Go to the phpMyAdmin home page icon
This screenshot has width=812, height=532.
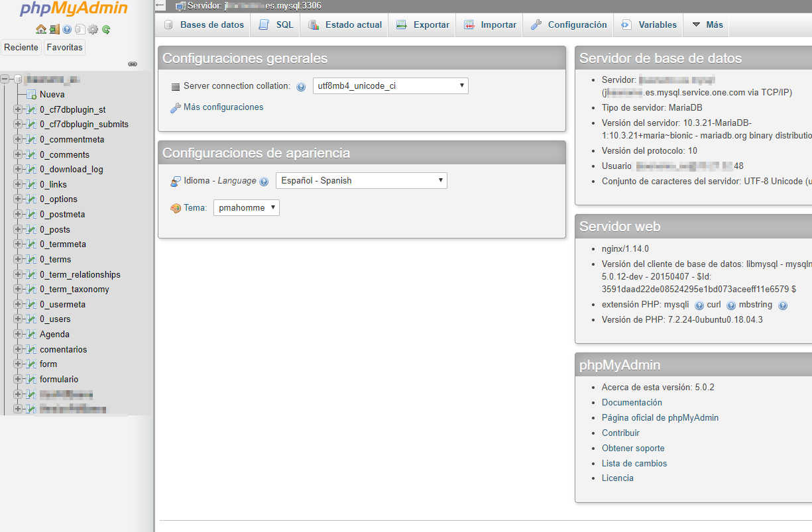(41, 29)
